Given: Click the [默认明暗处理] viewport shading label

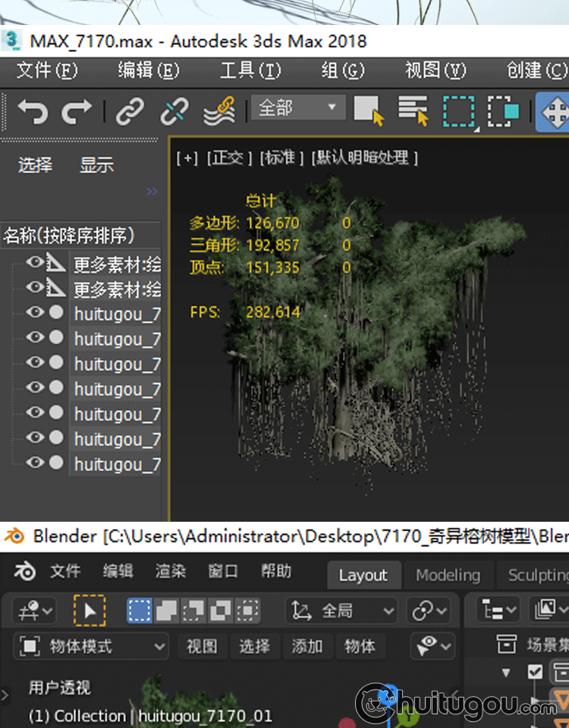Looking at the screenshot, I should tap(364, 158).
